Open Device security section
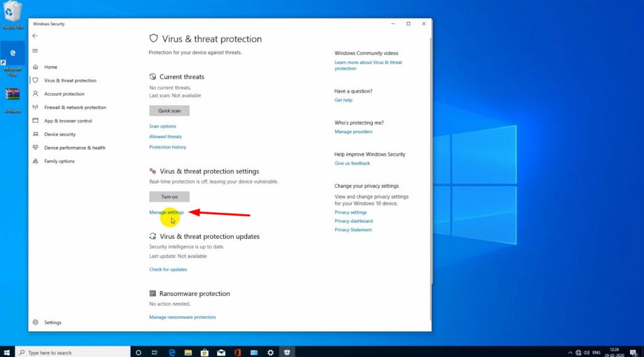Viewport: 644px width, 357px height. click(60, 134)
